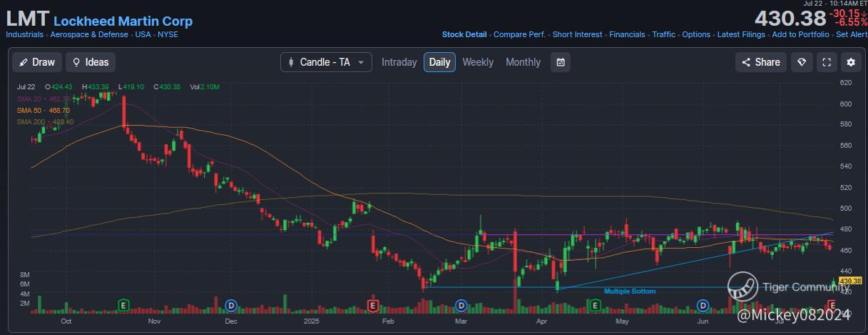Click the October earnings E marker
Image resolution: width=868 pixels, height=335 pixels.
pyautogui.click(x=123, y=306)
